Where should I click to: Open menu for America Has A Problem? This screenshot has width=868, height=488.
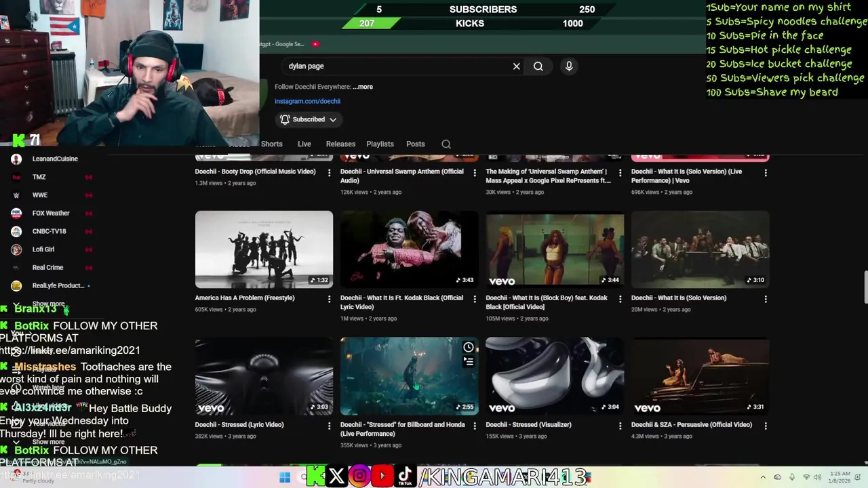point(329,299)
